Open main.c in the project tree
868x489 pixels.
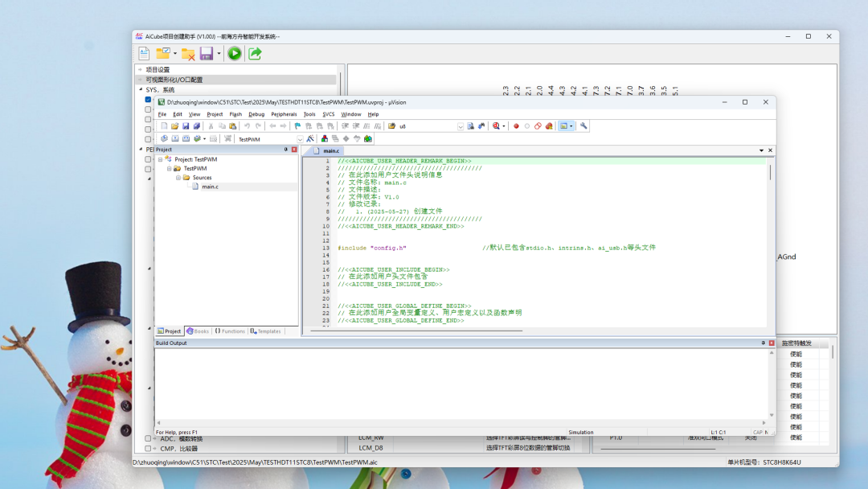point(209,187)
